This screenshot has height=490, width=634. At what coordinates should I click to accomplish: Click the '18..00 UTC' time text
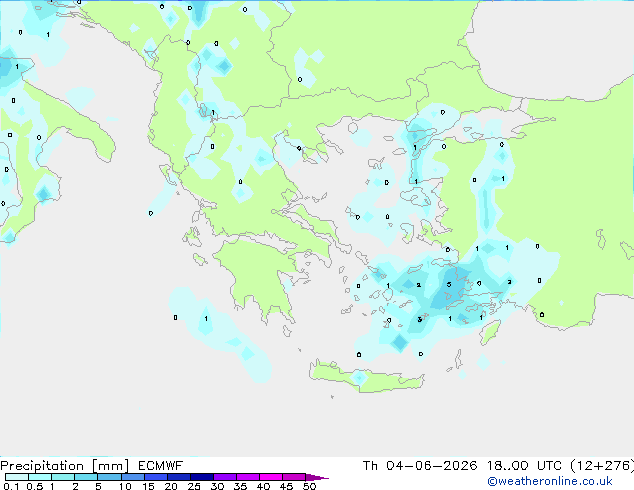point(524,466)
